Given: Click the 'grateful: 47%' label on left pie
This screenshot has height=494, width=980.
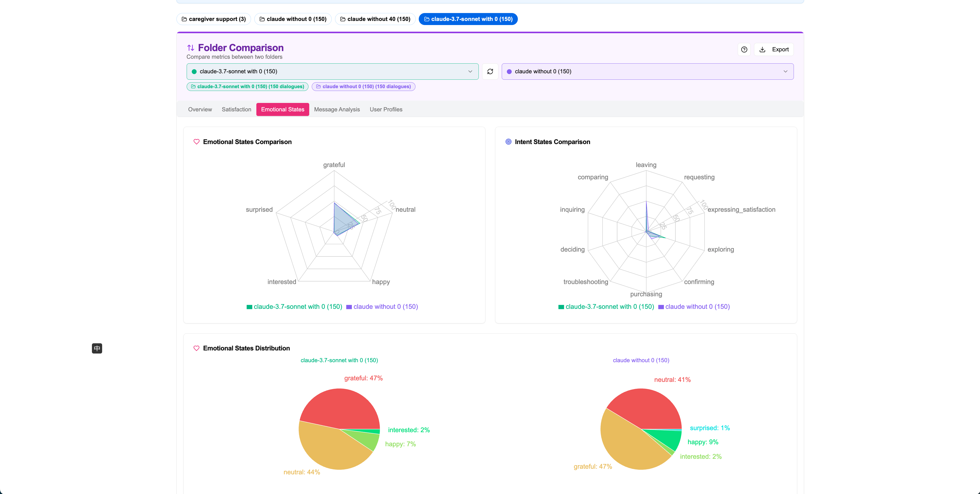Looking at the screenshot, I should 363,378.
